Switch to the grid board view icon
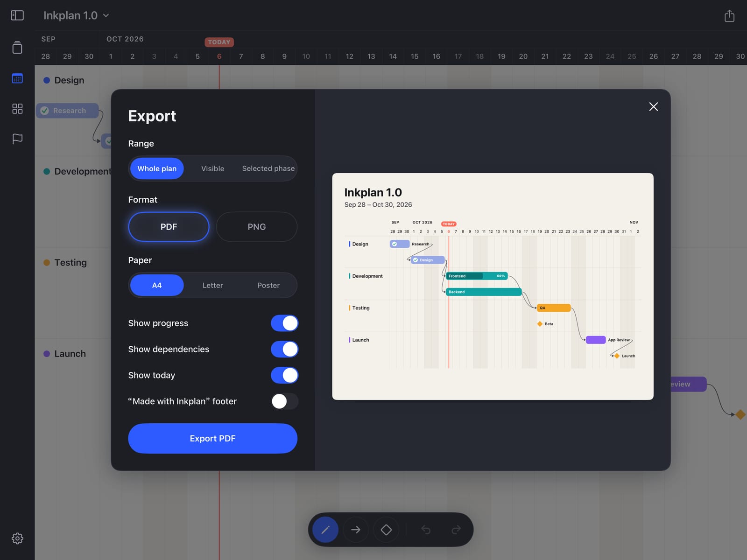This screenshot has width=747, height=560. pos(17,109)
